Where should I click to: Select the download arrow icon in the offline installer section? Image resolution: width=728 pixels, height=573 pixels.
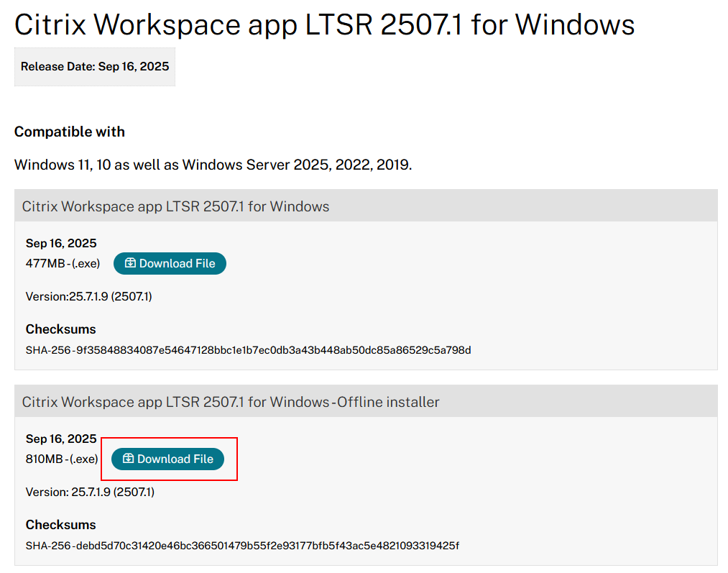(x=129, y=459)
